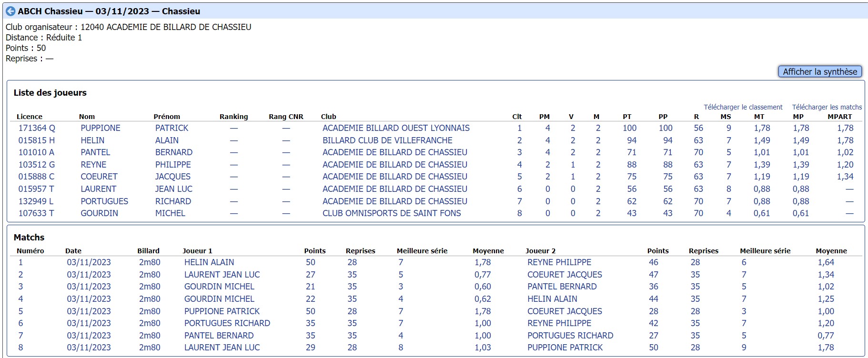Image resolution: width=868 pixels, height=358 pixels.
Task: Click the Clt column header
Action: pos(517,117)
